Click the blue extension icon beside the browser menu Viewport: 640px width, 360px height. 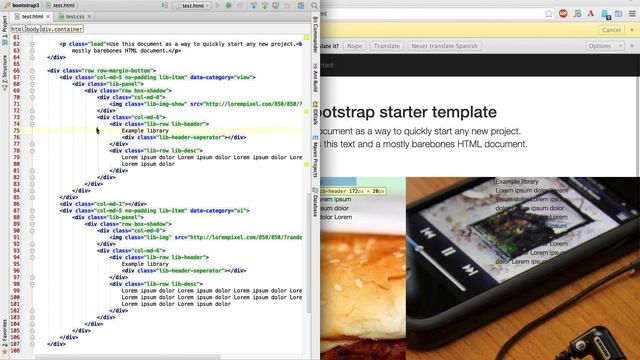point(619,13)
